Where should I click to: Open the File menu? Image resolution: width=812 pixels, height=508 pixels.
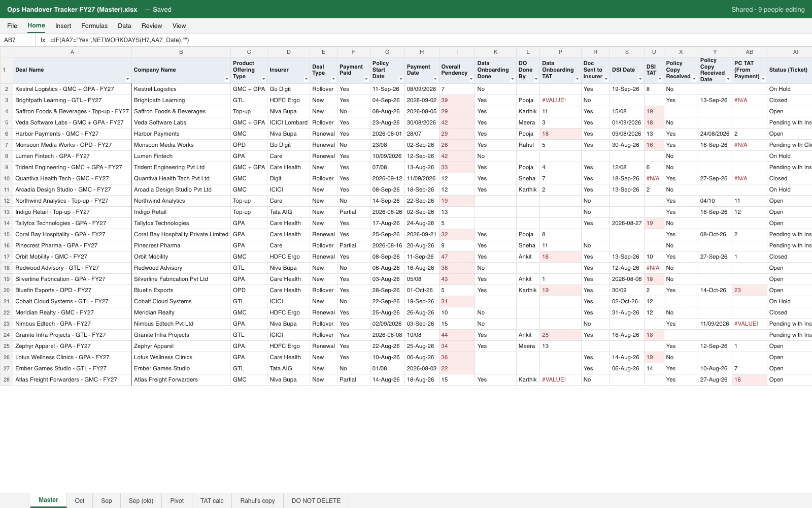[12, 26]
